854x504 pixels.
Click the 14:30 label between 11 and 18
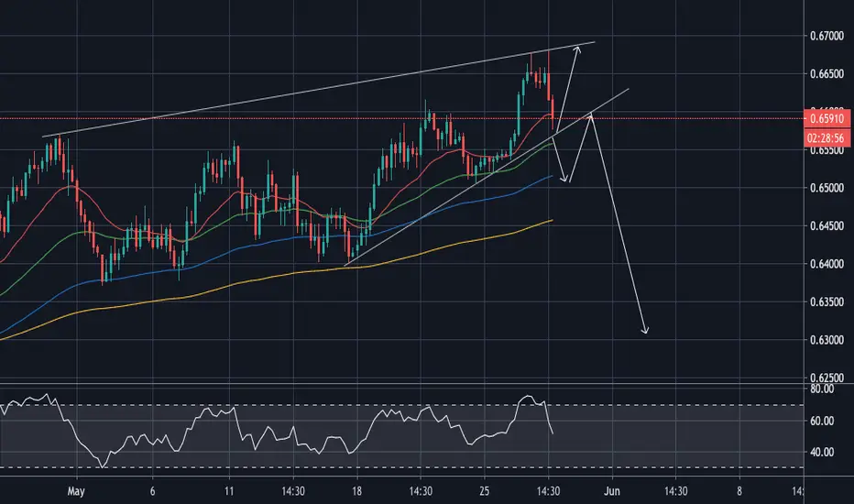coord(293,491)
